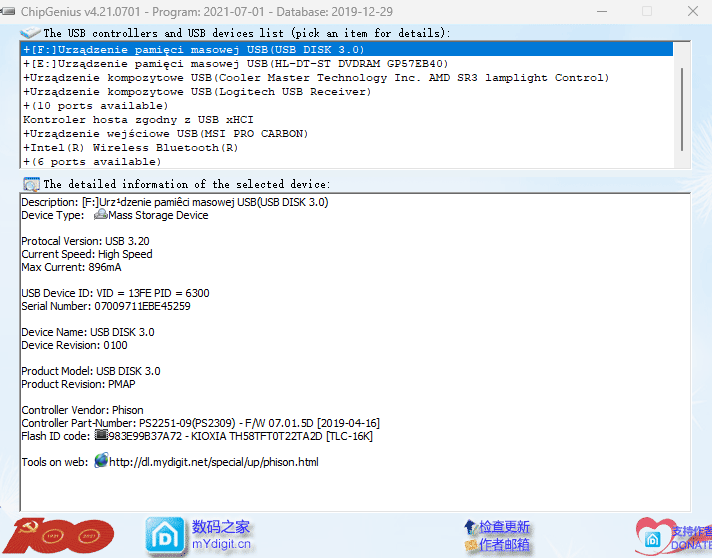Click the Max Current: 896mA line
This screenshot has height=558, width=712.
click(x=71, y=267)
